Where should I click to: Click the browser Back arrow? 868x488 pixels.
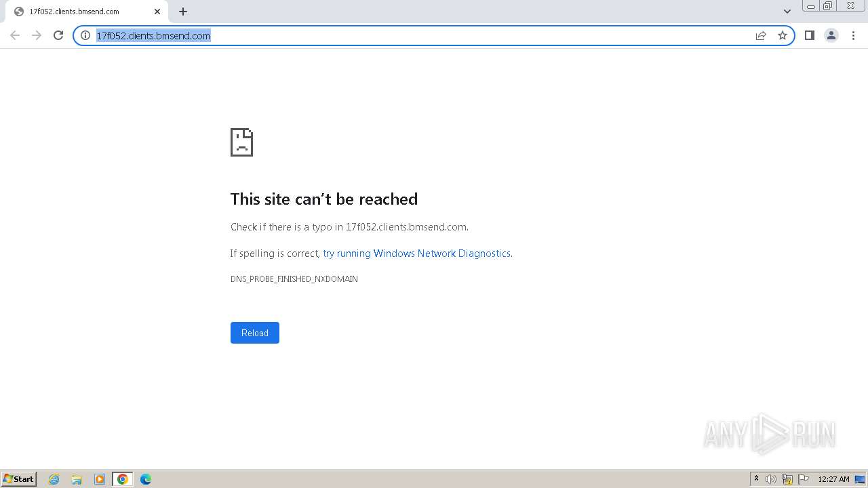pyautogui.click(x=15, y=35)
